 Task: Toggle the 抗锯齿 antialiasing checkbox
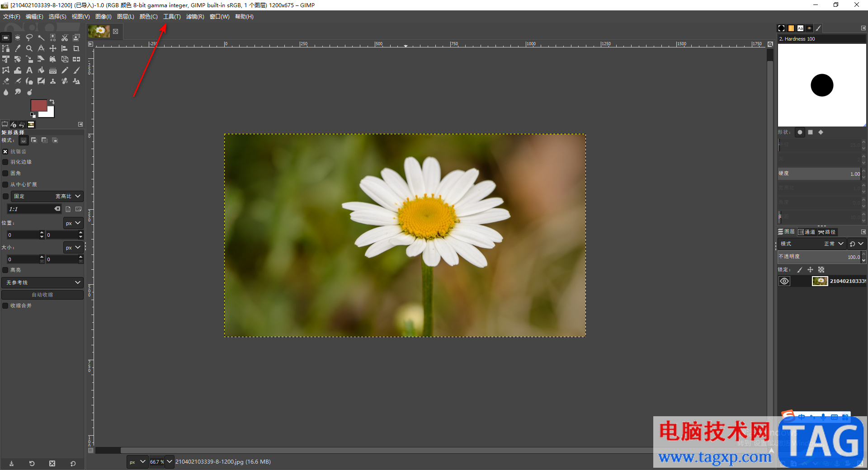click(5, 152)
